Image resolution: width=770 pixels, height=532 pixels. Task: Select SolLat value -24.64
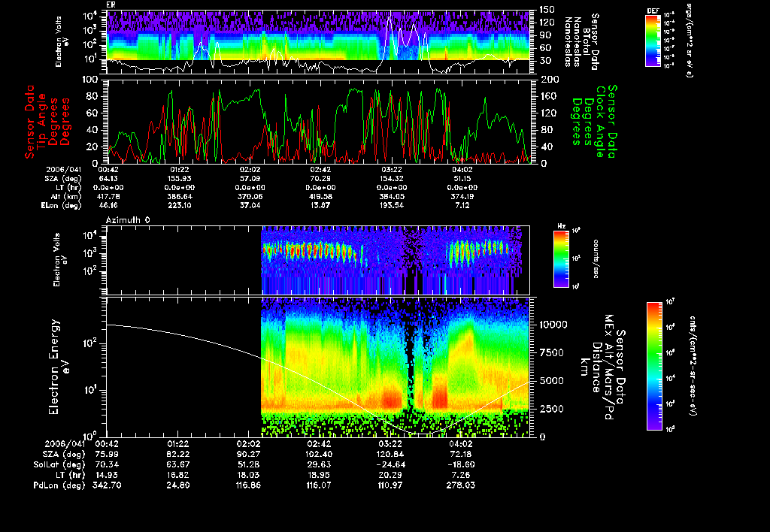coord(390,464)
